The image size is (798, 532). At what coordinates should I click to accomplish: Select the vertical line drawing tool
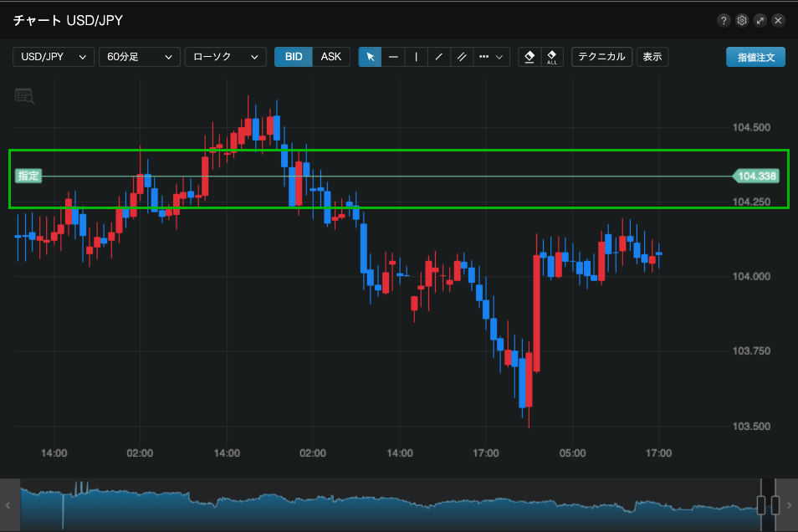(x=416, y=57)
